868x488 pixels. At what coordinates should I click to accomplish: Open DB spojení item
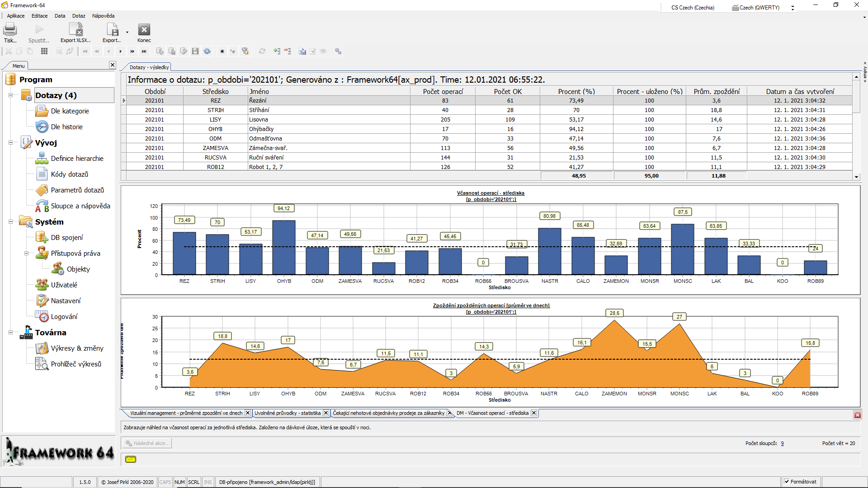coord(67,238)
